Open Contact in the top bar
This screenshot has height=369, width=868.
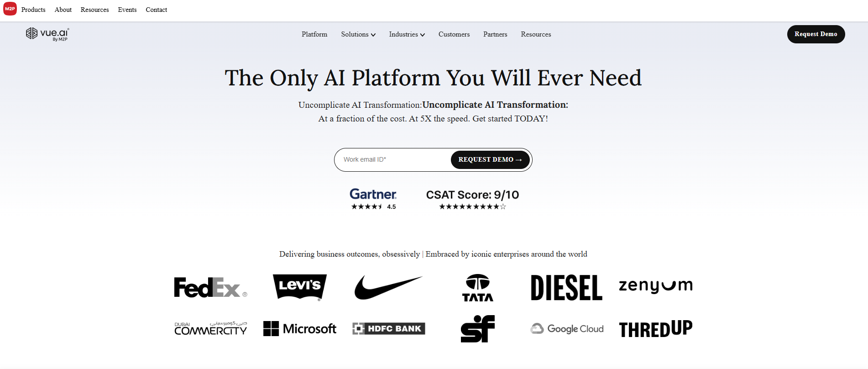click(x=157, y=10)
